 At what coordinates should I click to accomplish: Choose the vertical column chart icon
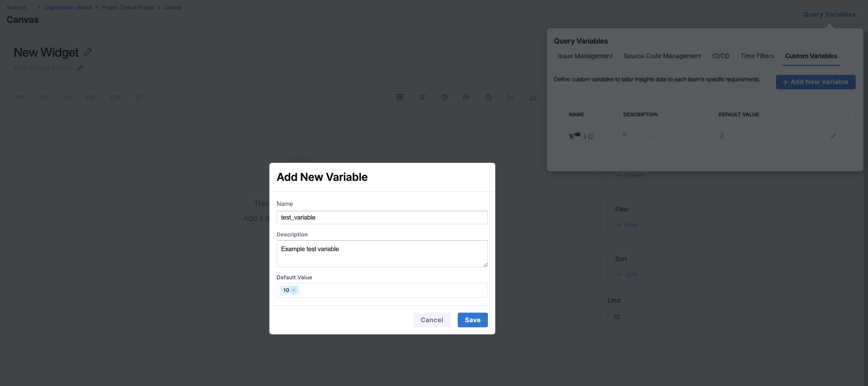point(488,97)
